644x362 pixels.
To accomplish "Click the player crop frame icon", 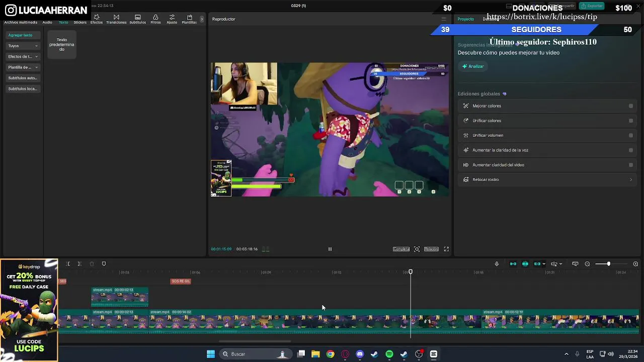I will [x=417, y=249].
